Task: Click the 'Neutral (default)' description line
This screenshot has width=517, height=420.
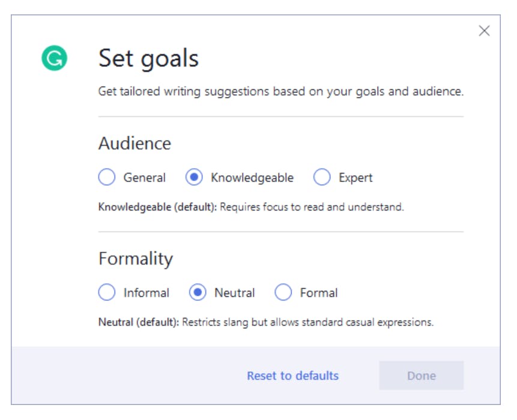Action: pos(265,322)
